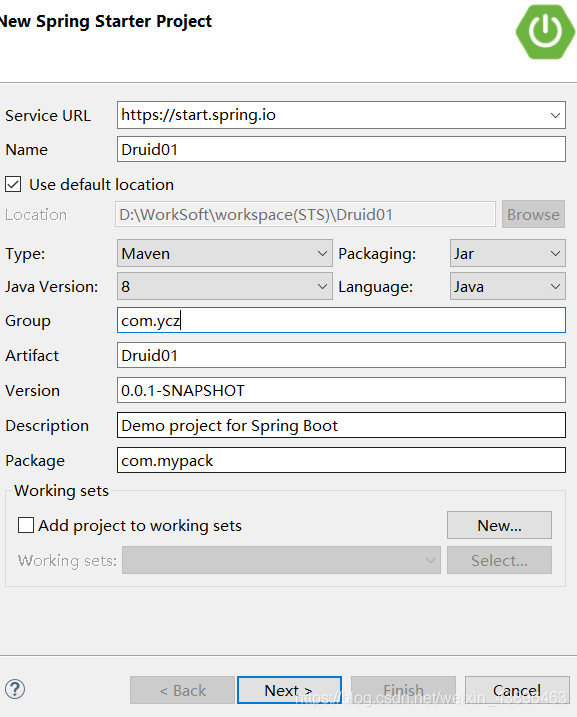This screenshot has width=577, height=717.
Task: Click the "Java Version:" label
Action: [52, 287]
